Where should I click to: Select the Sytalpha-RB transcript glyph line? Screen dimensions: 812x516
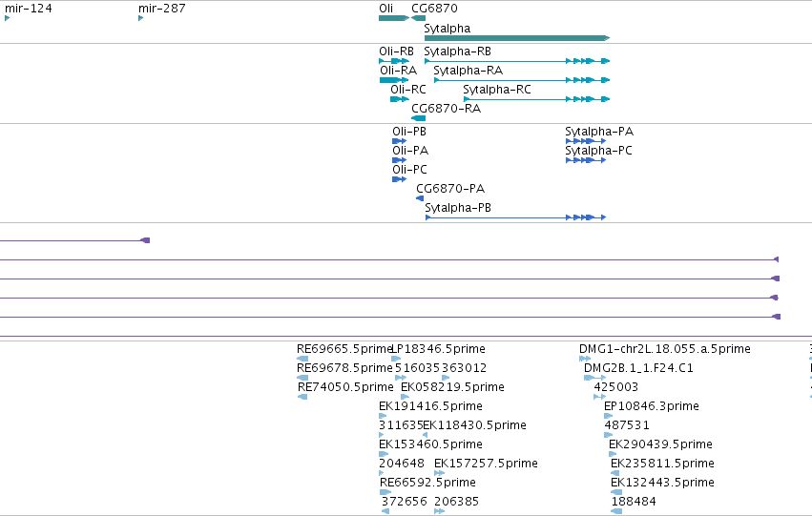pos(517,61)
